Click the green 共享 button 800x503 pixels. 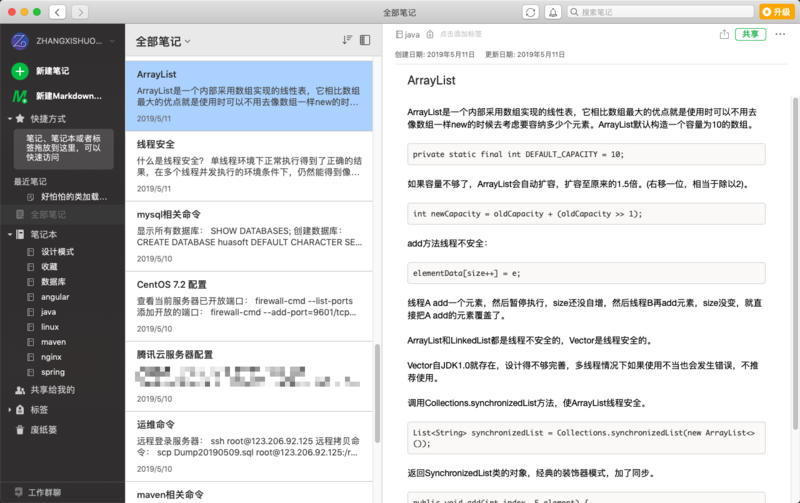point(750,34)
